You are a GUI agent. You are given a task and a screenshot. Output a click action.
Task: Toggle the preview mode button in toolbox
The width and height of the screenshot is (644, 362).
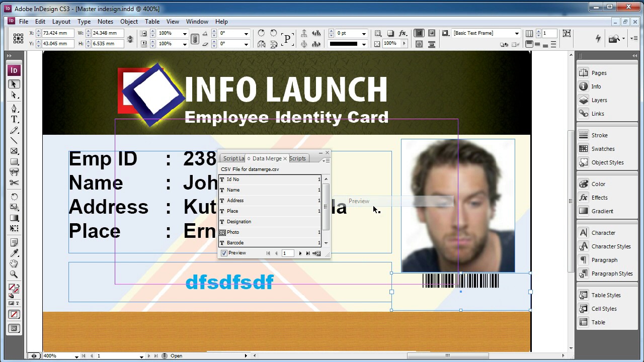coord(14,328)
